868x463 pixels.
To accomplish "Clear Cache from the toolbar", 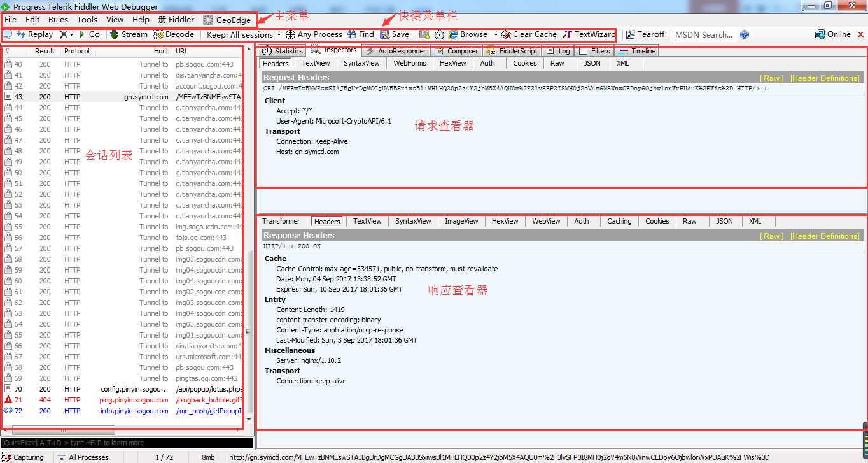I will [529, 34].
